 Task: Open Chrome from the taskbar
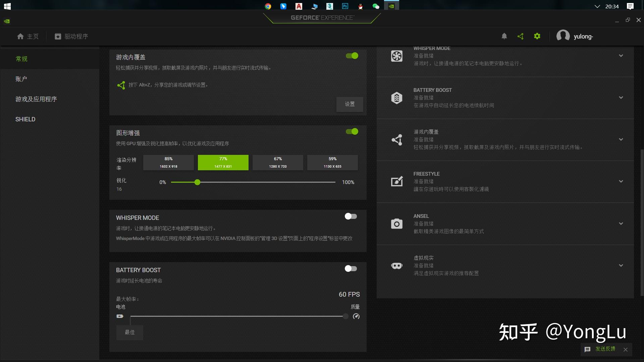click(268, 6)
